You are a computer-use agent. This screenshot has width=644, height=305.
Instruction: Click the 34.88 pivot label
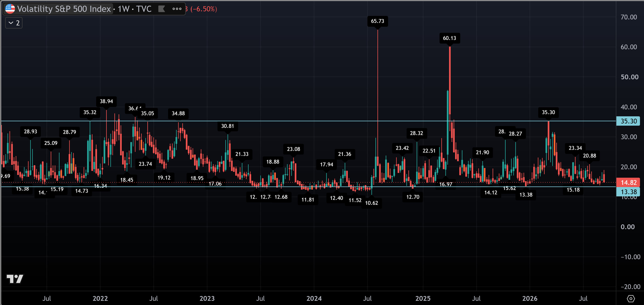click(178, 113)
